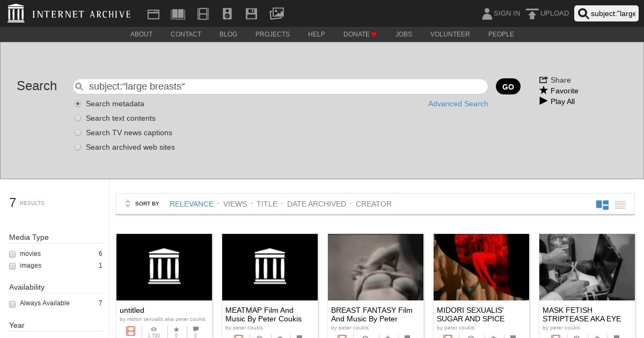
Task: Switch to tile grid view
Action: pos(602,204)
